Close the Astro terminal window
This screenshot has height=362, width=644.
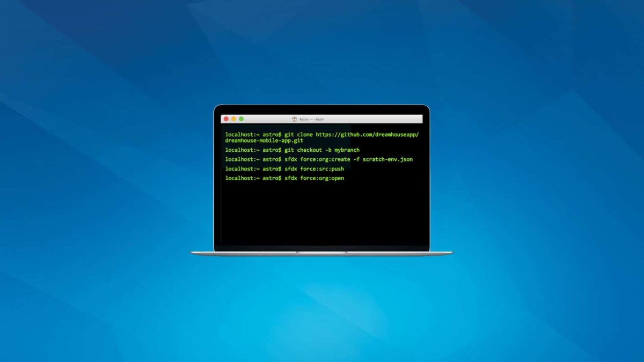[x=226, y=119]
